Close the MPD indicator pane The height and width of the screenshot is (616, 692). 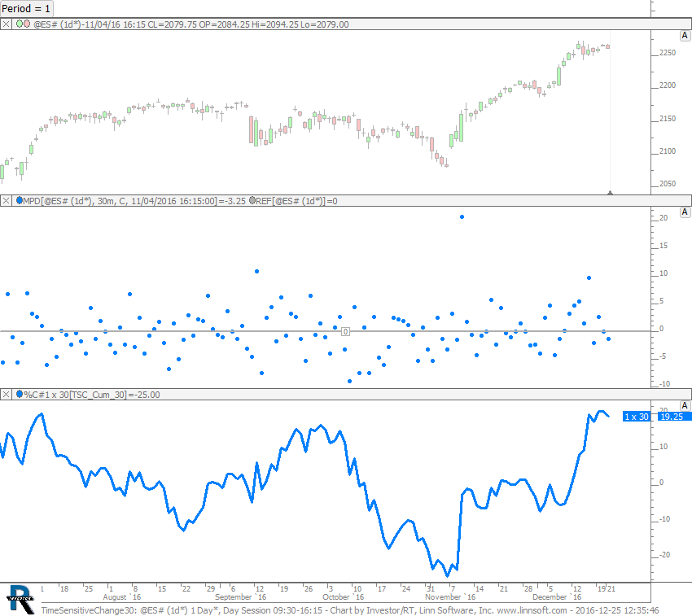pyautogui.click(x=7, y=200)
